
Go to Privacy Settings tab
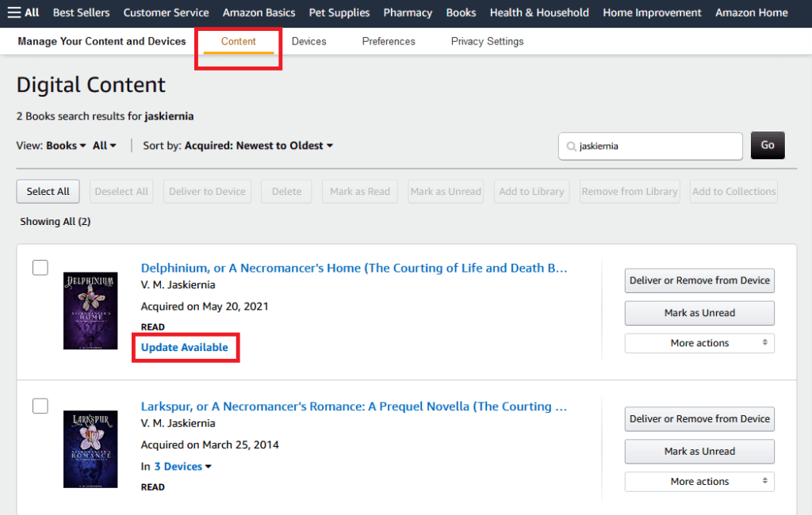pos(487,41)
